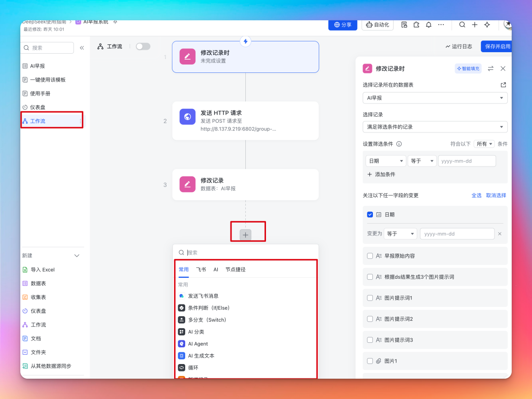Click the lightning trigger icon above first node
Viewport: 532px width, 399px height.
point(245,41)
